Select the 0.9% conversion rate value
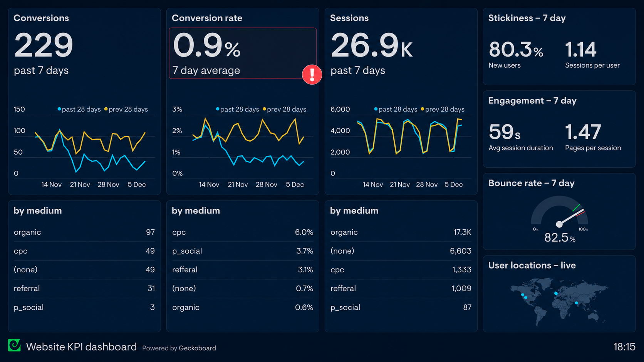Viewport: 644px width, 362px height. [207, 45]
